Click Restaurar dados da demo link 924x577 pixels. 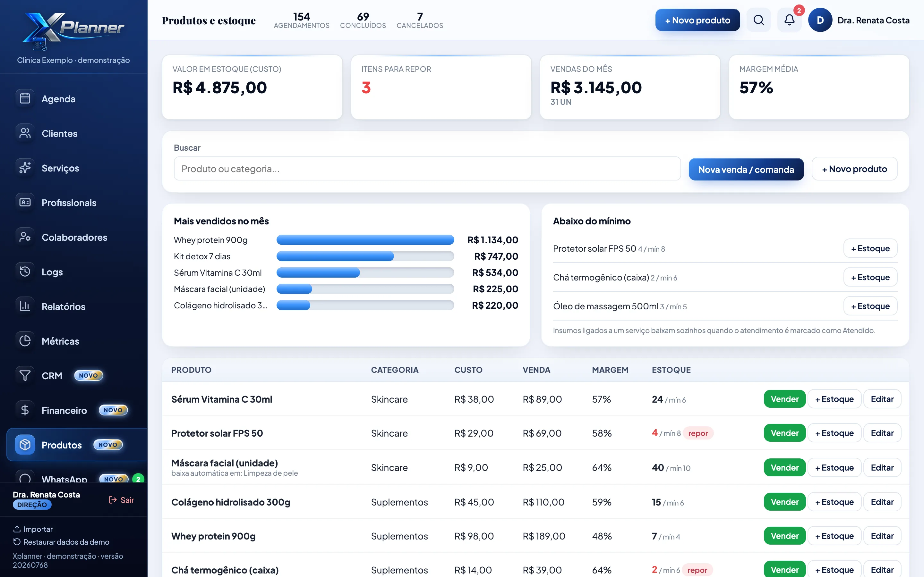[61, 542]
